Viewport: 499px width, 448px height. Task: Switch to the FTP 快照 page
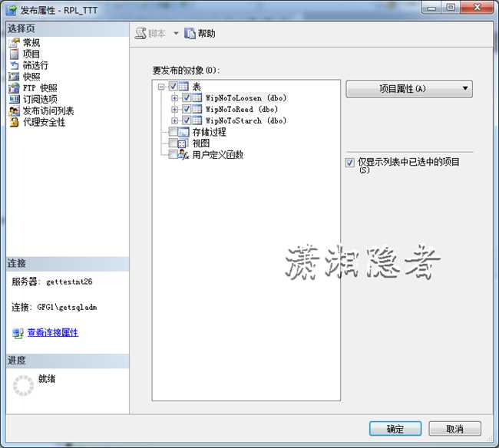click(40, 88)
